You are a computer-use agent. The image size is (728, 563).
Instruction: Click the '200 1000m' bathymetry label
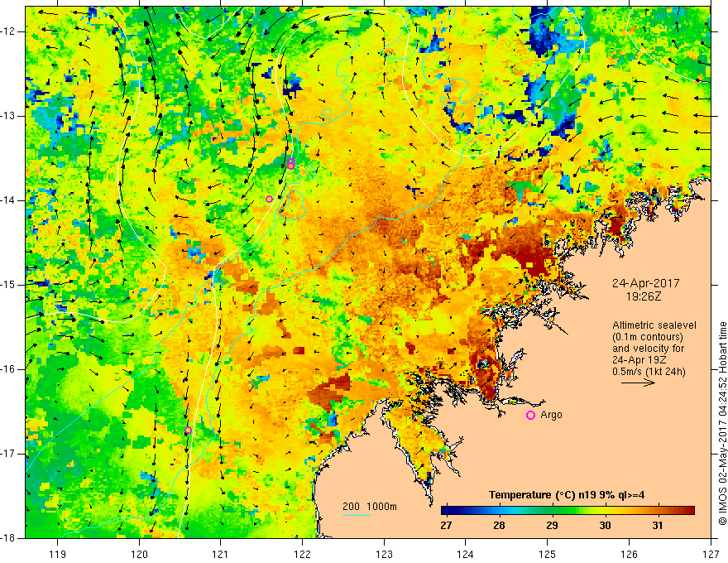click(370, 507)
